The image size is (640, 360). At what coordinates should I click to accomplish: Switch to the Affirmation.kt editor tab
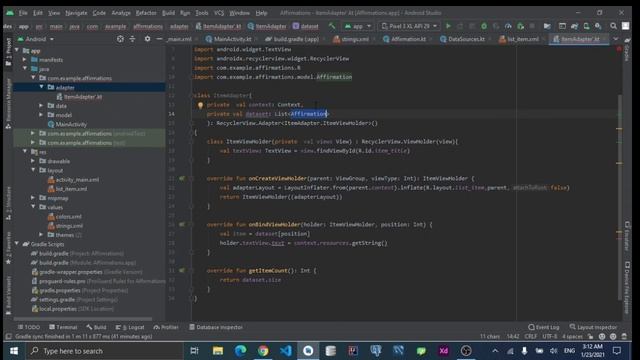click(408, 39)
